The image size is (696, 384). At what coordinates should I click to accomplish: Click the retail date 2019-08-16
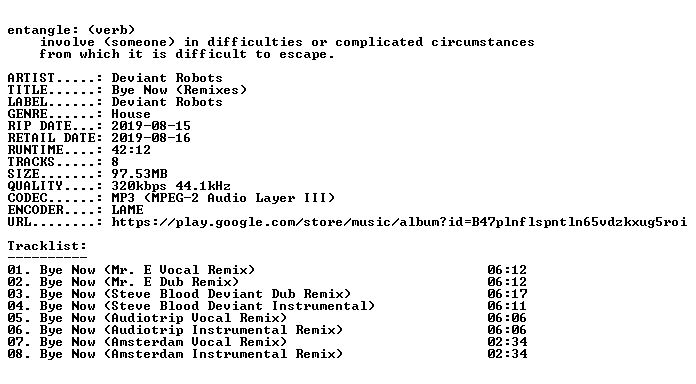click(151, 138)
